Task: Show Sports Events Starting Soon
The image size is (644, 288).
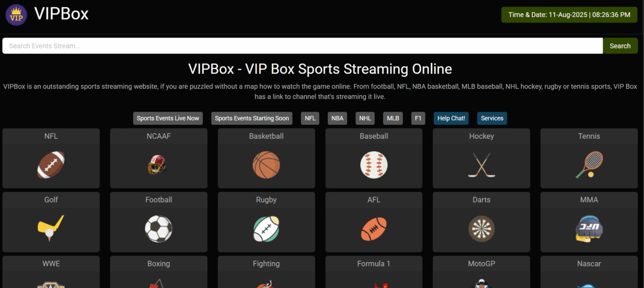Action: pos(252,118)
